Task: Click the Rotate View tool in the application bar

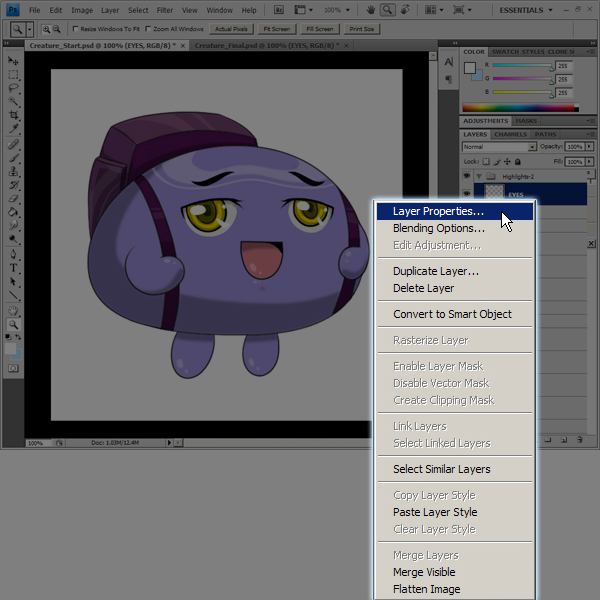Action: tap(405, 10)
